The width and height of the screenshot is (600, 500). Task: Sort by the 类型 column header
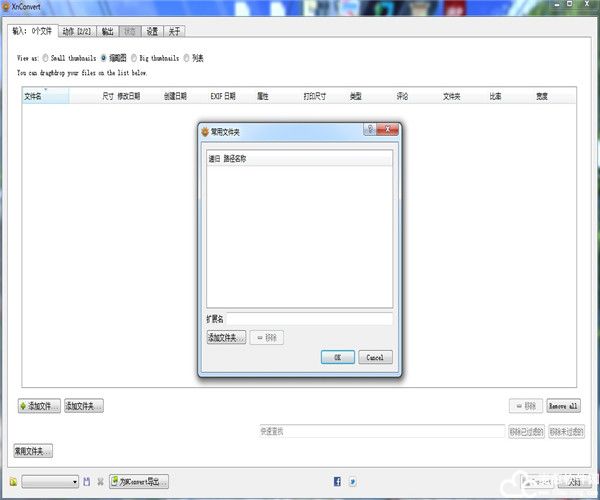coord(355,96)
